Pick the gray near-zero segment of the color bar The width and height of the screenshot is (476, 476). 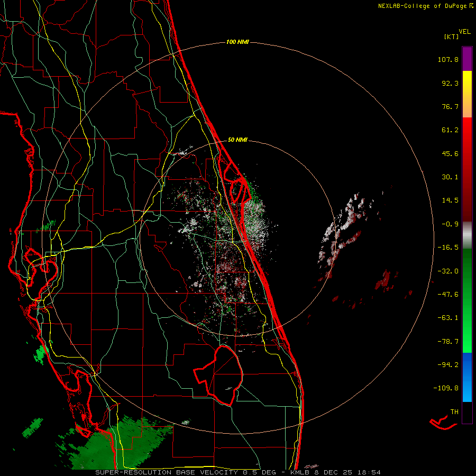click(x=467, y=235)
